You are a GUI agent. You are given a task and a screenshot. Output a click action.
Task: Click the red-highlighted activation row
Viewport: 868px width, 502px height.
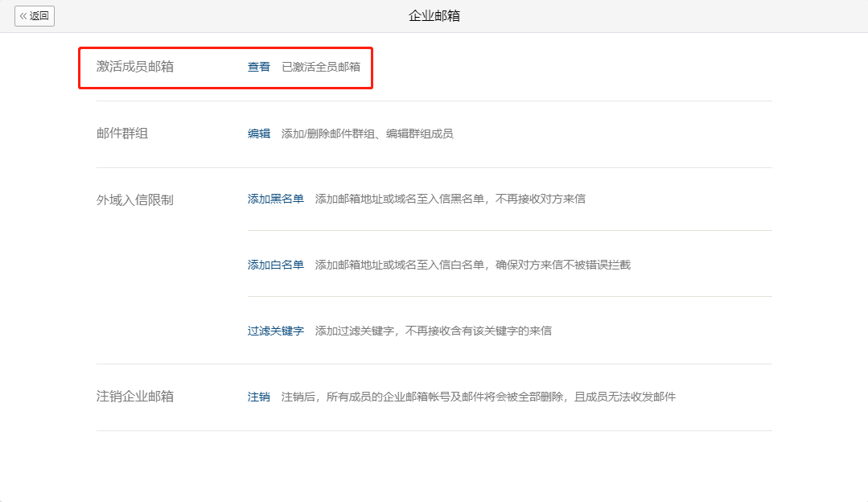[x=225, y=67]
